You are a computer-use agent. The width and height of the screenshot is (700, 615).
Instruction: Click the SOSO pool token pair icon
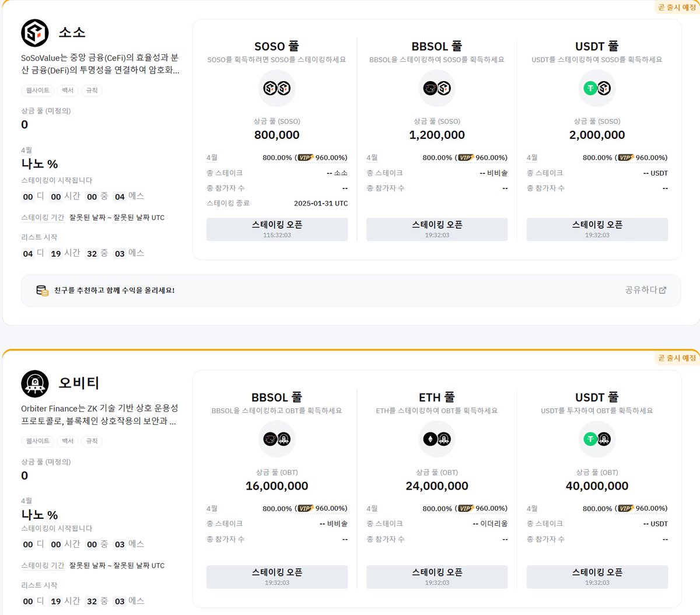(277, 88)
